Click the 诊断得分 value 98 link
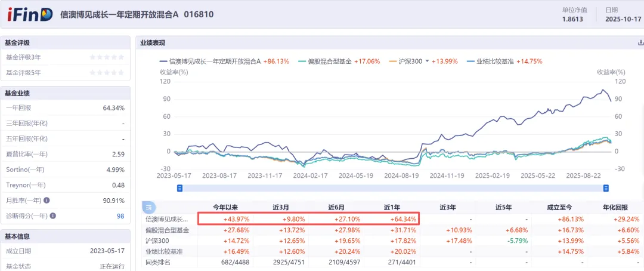Viewport: 644px width, 271px height. pyautogui.click(x=120, y=215)
